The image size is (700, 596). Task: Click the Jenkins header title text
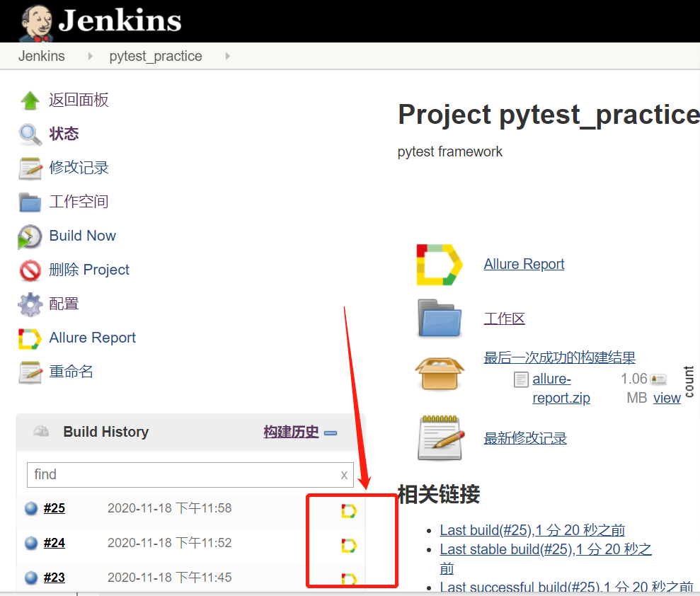tap(120, 21)
